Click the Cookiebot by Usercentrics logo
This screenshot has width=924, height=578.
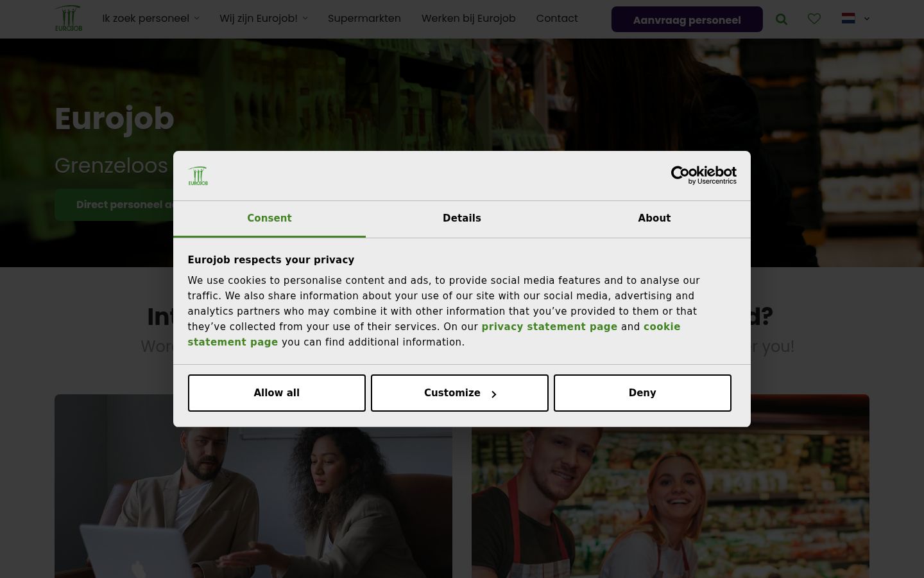click(703, 175)
